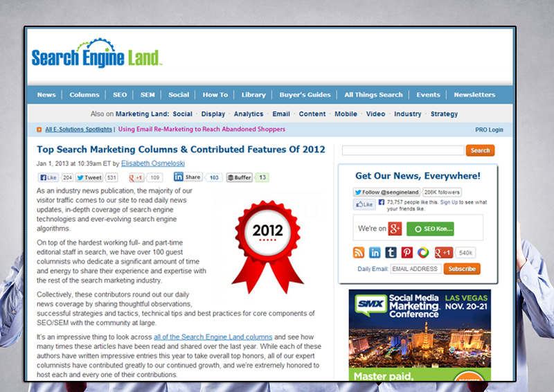This screenshot has height=392, width=554.
Task: Open the News menu item
Action: point(46,95)
